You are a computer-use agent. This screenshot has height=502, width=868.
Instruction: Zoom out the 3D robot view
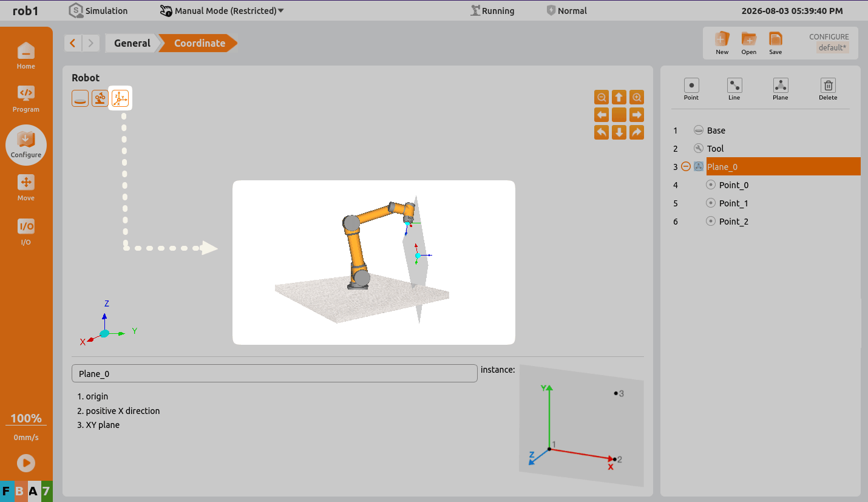point(602,97)
